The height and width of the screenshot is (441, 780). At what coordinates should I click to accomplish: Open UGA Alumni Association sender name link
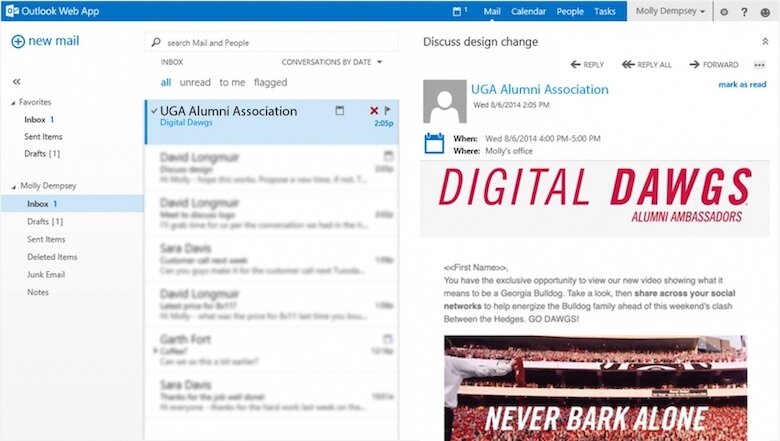pos(540,89)
